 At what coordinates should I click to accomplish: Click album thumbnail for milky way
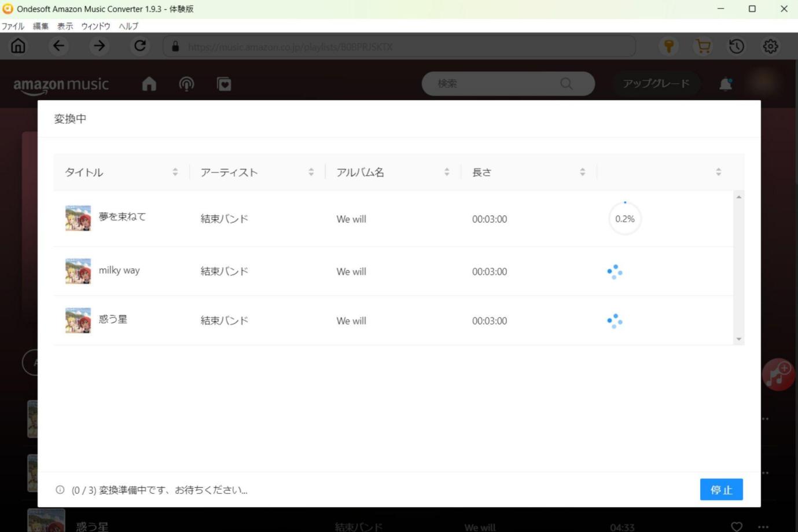[78, 271]
